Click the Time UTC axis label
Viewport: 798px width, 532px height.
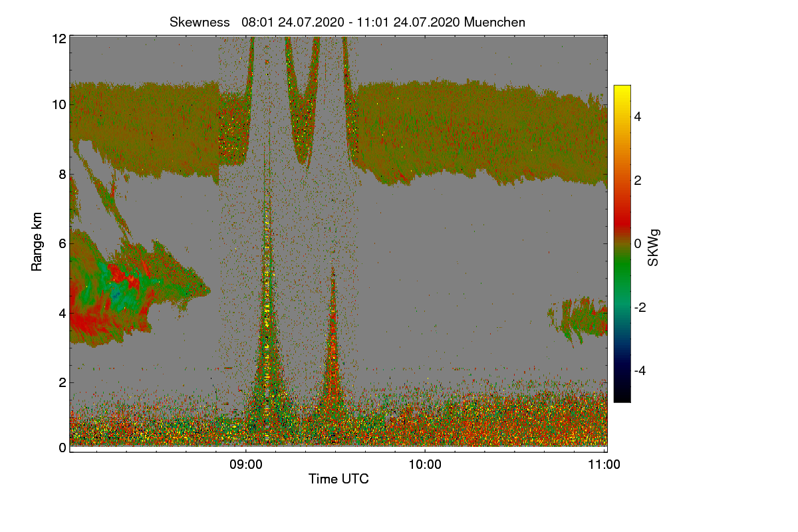[338, 479]
